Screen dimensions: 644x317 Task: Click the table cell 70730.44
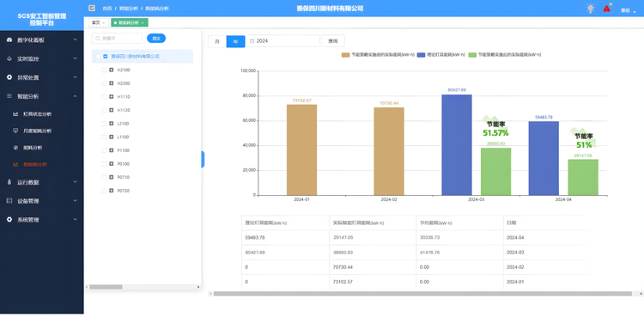tap(373, 267)
